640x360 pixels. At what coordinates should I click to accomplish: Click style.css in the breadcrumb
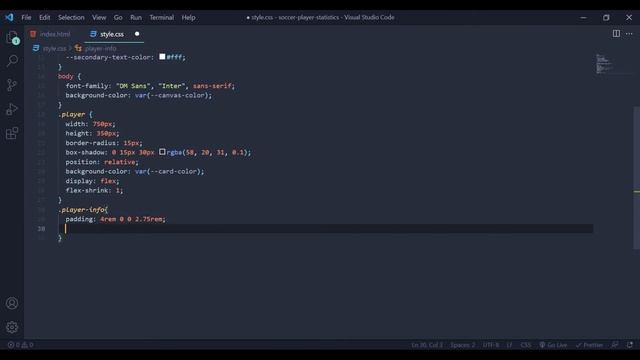[54, 49]
